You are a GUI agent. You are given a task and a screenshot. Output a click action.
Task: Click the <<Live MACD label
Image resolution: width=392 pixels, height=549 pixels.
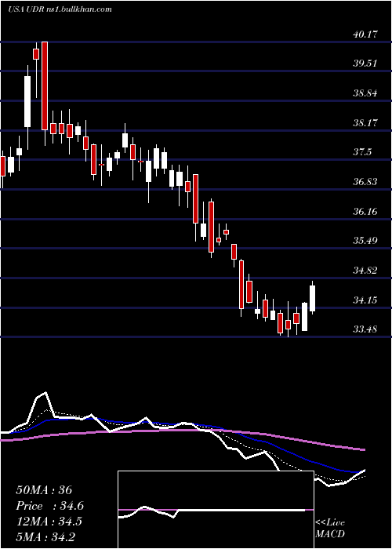(x=330, y=528)
